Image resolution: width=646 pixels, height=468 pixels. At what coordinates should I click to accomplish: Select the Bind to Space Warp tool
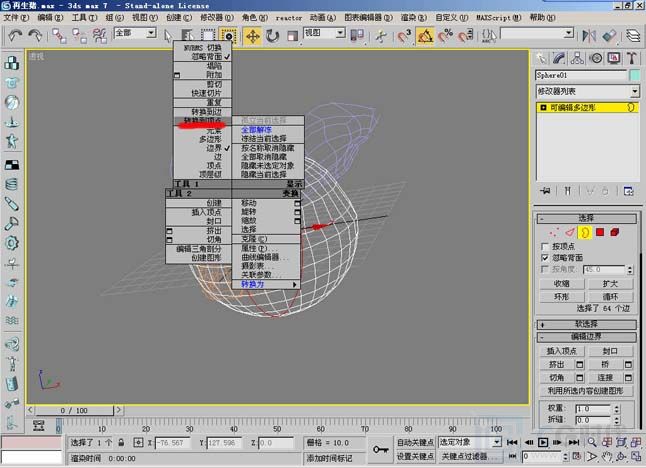[100, 36]
